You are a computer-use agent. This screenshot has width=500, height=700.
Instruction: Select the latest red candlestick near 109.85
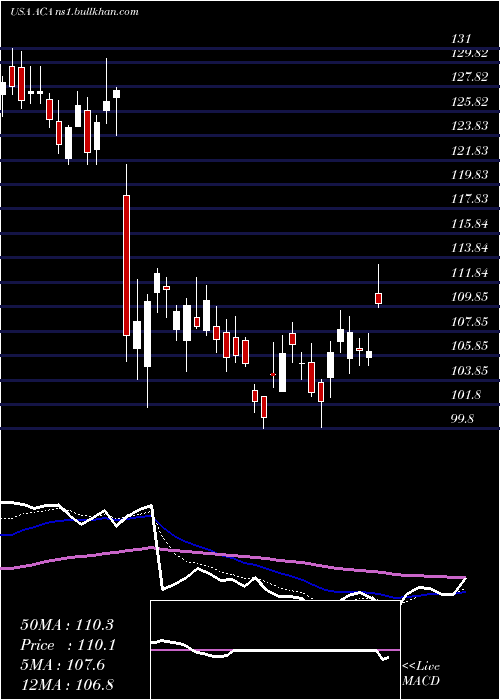click(379, 298)
